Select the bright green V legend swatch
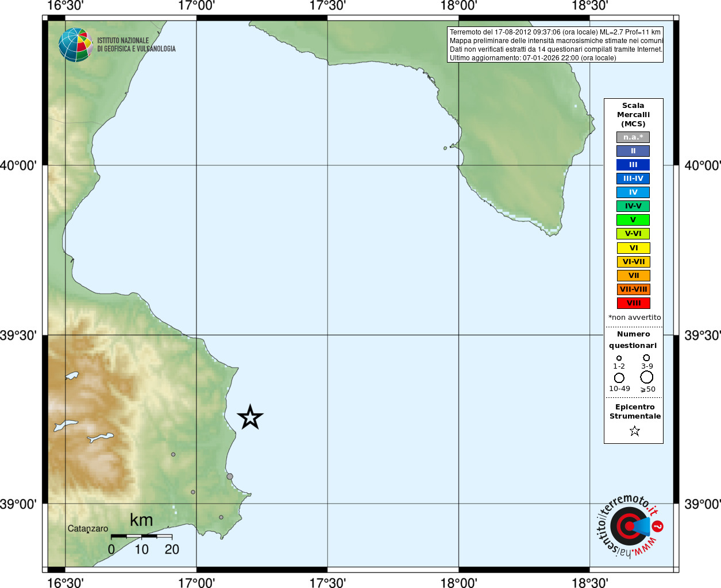721x588 pixels. pyautogui.click(x=633, y=220)
